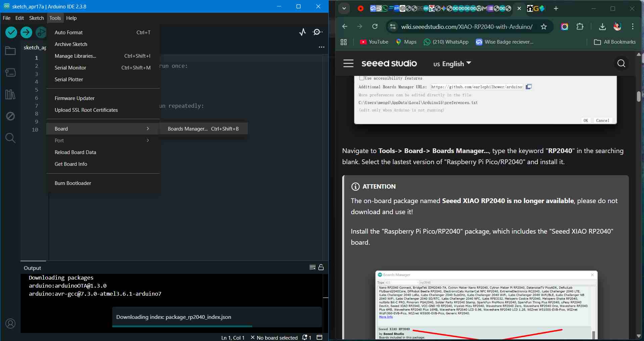The height and width of the screenshot is (341, 644).
Task: Open the browser three-dot menu
Action: 633,27
